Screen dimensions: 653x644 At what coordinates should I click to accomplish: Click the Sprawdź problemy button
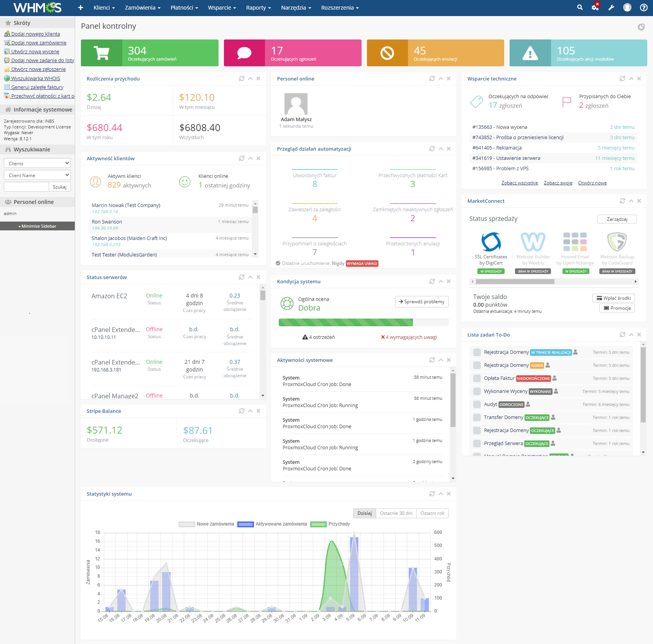pyautogui.click(x=421, y=302)
